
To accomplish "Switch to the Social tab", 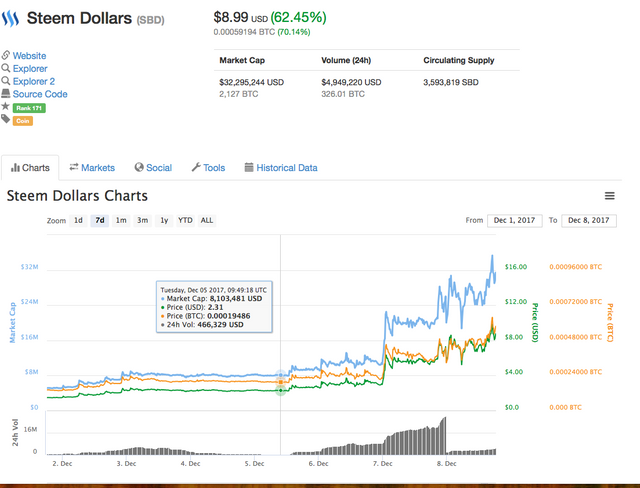I will coord(153,168).
